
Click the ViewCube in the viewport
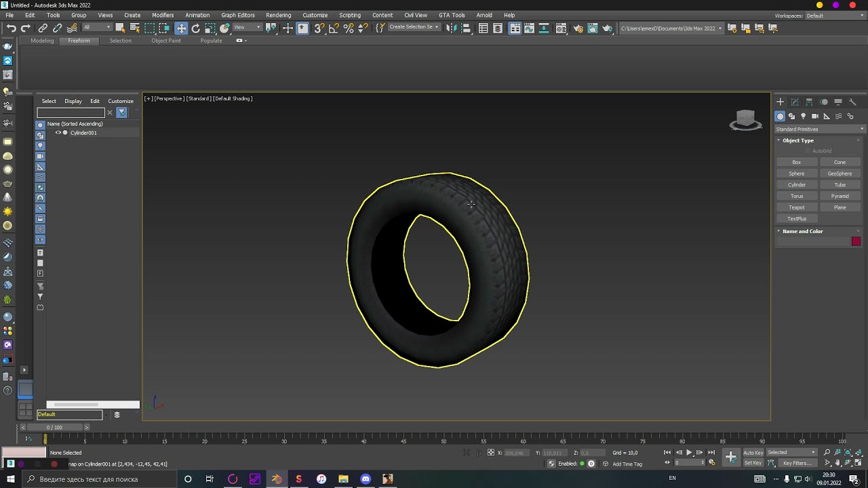pyautogui.click(x=745, y=120)
